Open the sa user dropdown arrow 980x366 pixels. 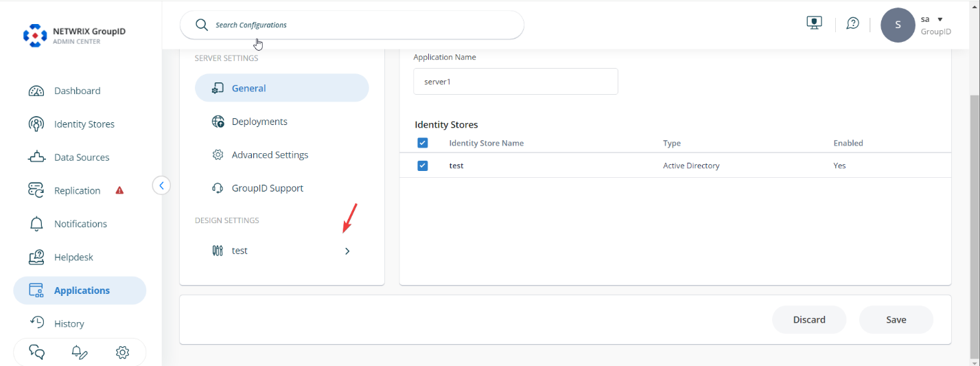point(940,19)
